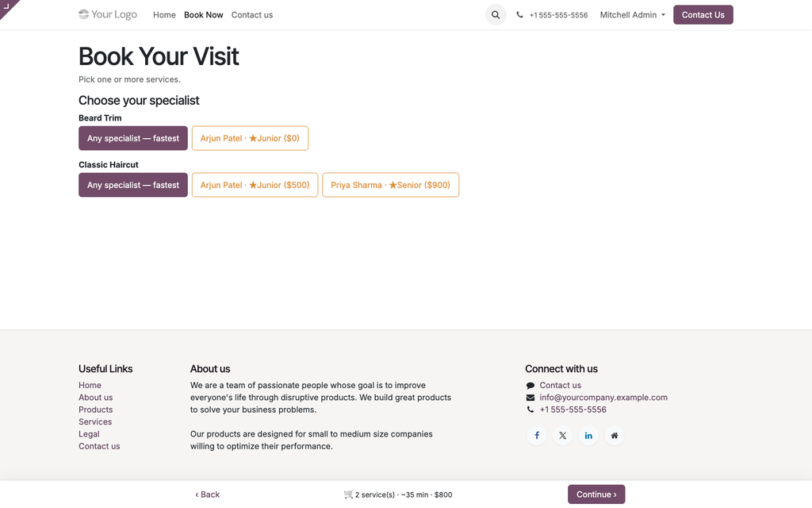
Task: Choose Priya Sharma Senior for Classic Haircut
Action: (390, 185)
